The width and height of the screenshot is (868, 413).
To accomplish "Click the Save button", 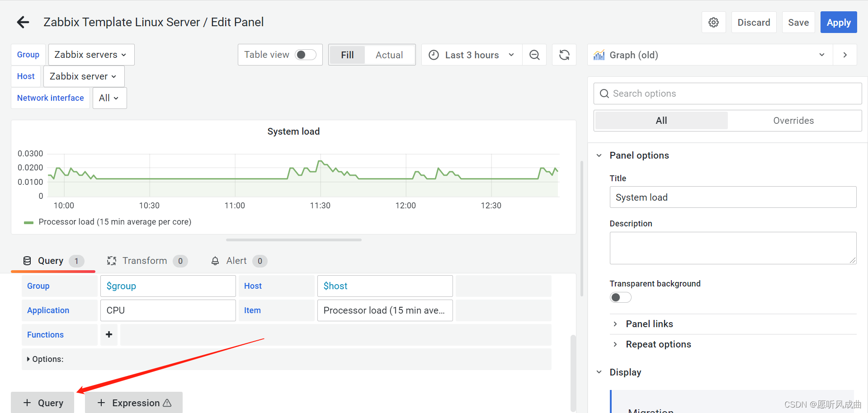I will pos(798,22).
